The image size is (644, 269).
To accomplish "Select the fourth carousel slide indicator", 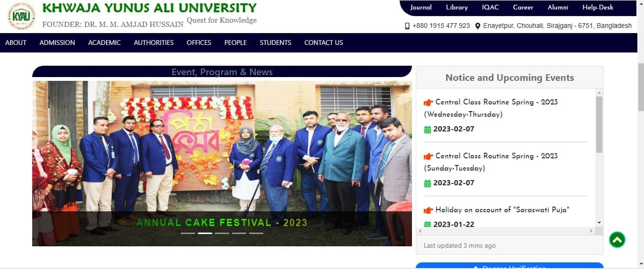I will (x=239, y=233).
